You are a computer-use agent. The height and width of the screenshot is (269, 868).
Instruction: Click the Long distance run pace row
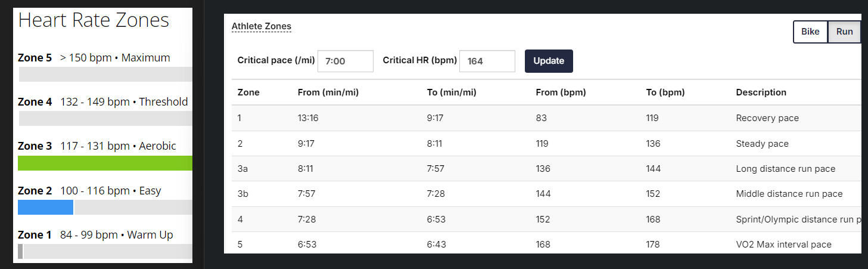[546, 169]
